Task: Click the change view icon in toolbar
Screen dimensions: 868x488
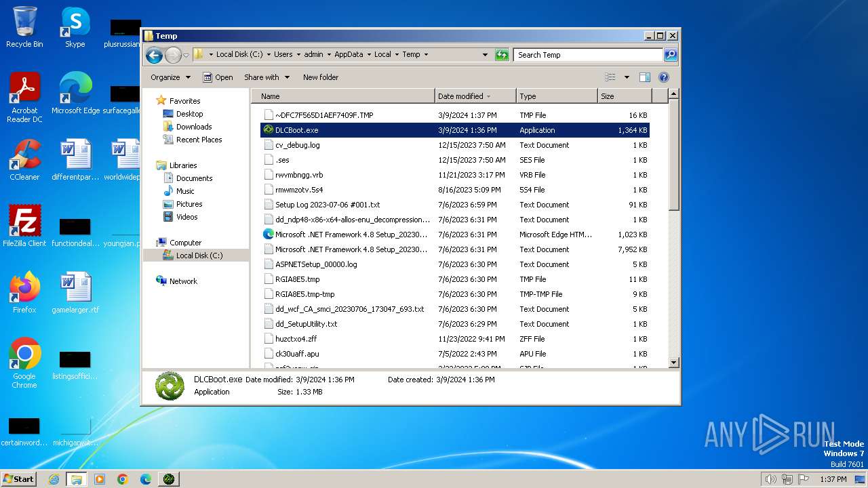Action: pos(610,77)
